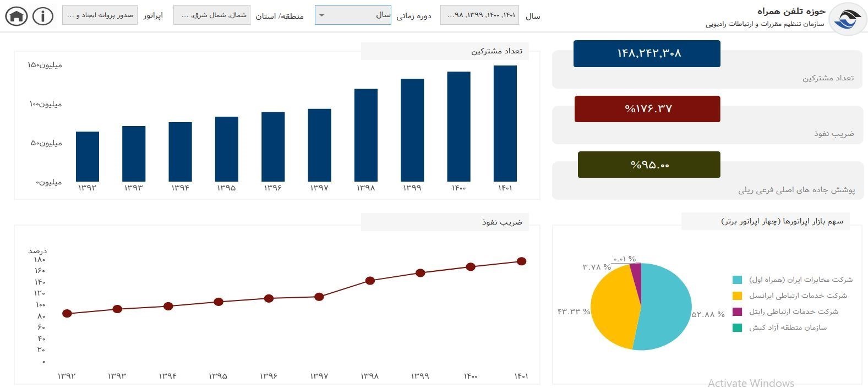This screenshot has width=868, height=388.
Task: Click the regulatory authority logo
Action: (847, 19)
